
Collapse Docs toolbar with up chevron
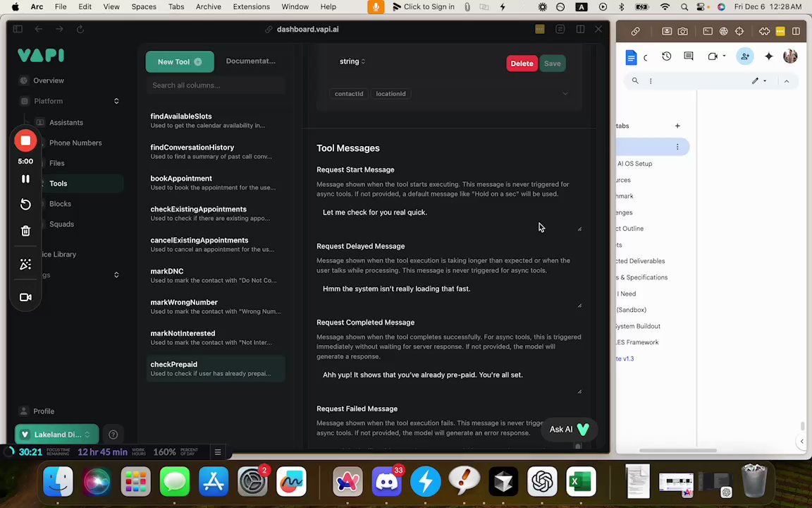pos(787,81)
